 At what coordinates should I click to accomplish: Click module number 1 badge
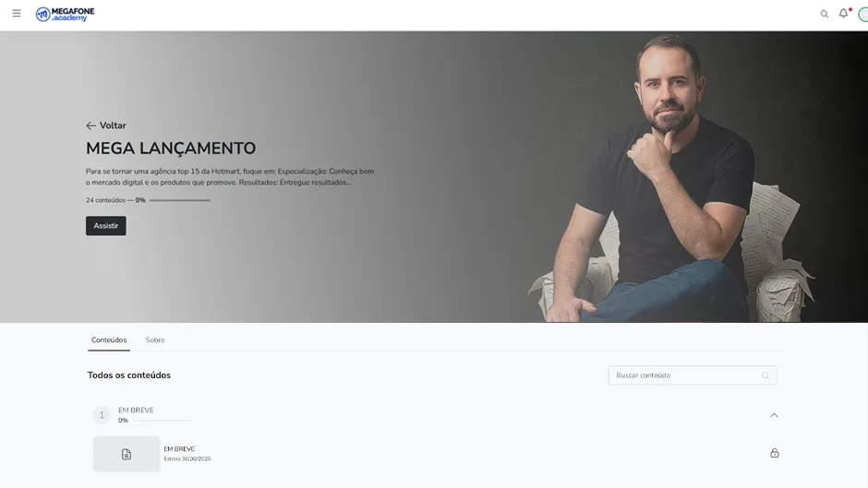[x=102, y=415]
